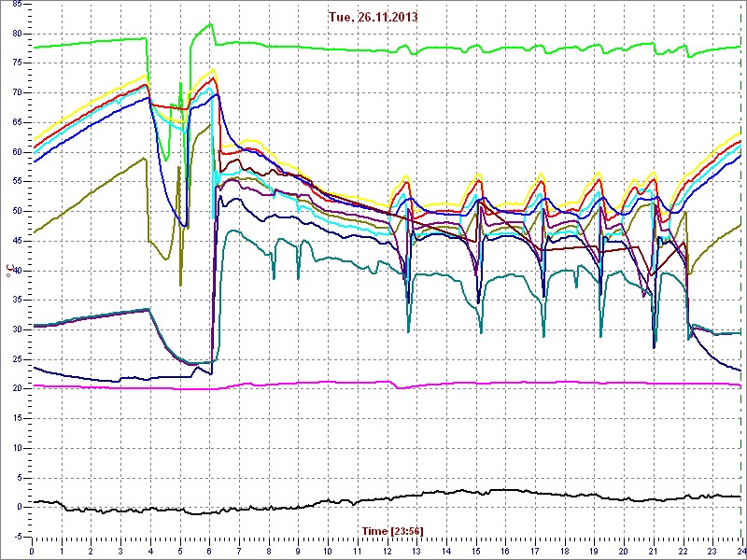Select the "-5" temperature axis label
The width and height of the screenshot is (747, 560).
(x=18, y=538)
